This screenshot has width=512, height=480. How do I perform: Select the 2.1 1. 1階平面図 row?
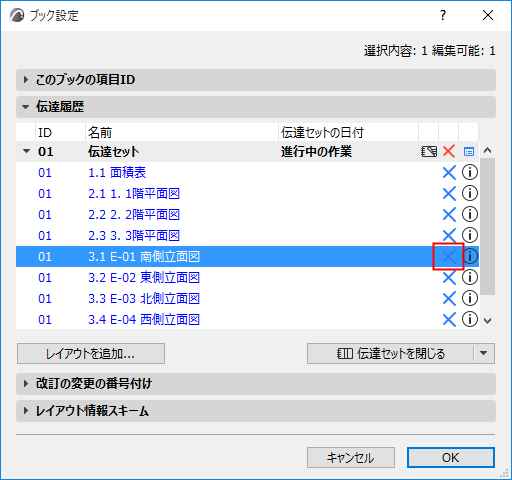(x=247, y=194)
